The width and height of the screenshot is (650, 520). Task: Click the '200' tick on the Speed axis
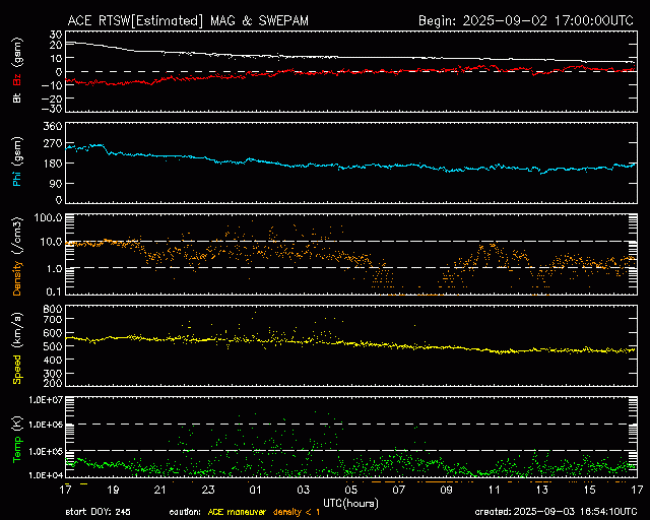[53, 383]
